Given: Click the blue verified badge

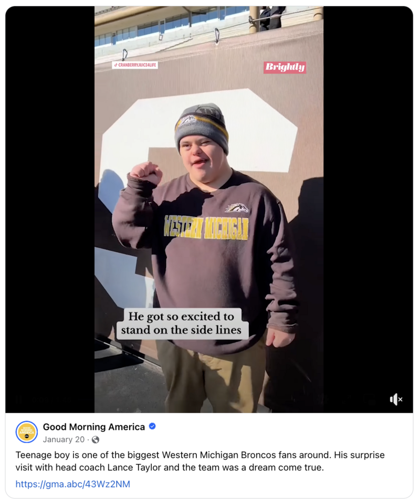Looking at the screenshot, I should pos(152,426).
